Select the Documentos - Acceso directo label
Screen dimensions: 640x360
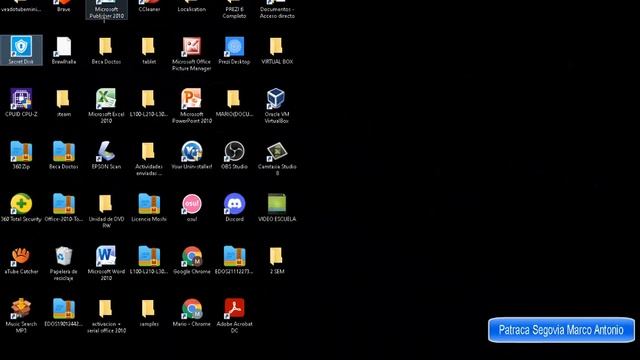tap(277, 13)
